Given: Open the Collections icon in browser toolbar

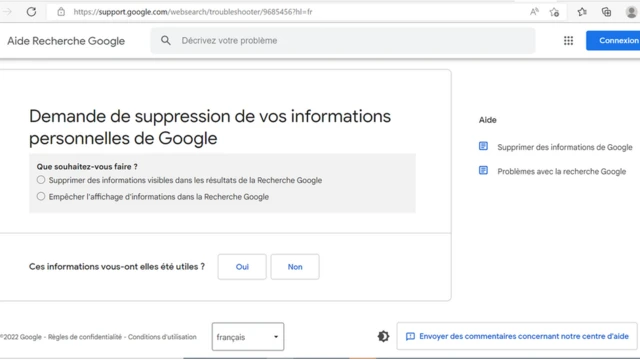Looking at the screenshot, I should 607,12.
